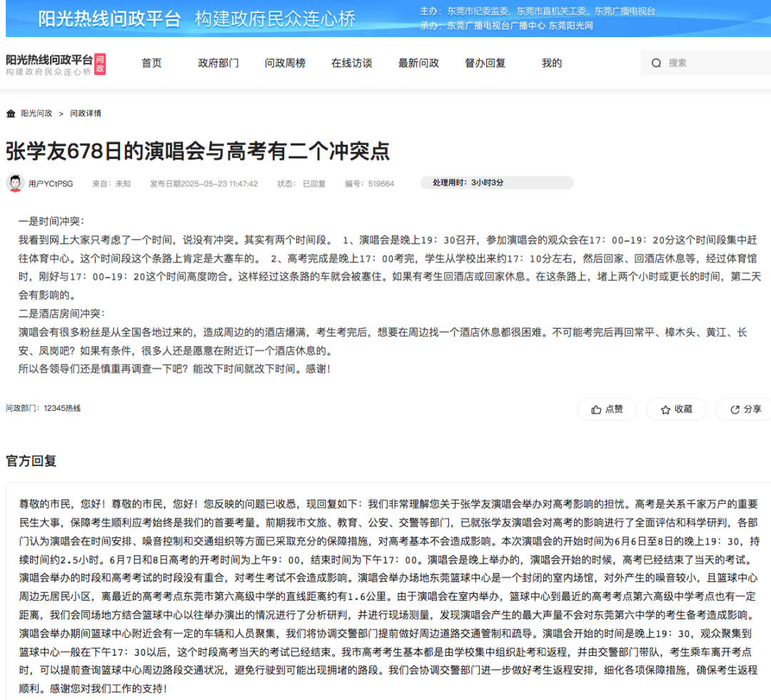Click the post number 编号: 519664

coord(370,184)
